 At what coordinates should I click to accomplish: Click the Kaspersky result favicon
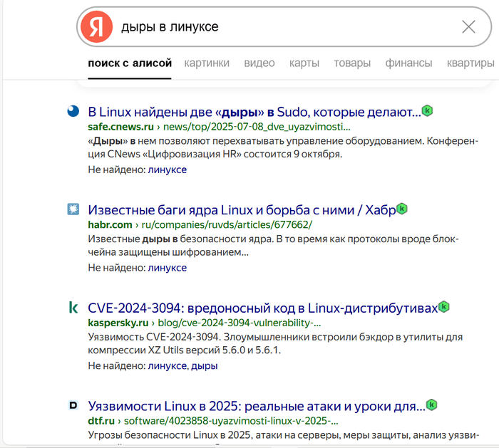(x=73, y=308)
